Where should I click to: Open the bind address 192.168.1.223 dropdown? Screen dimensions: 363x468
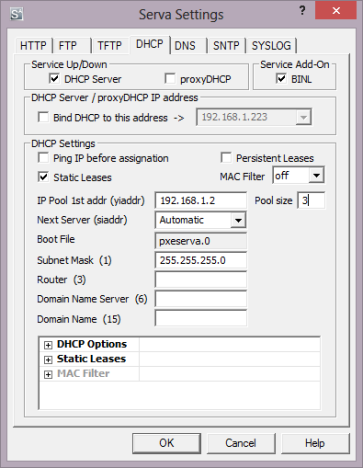click(x=303, y=117)
